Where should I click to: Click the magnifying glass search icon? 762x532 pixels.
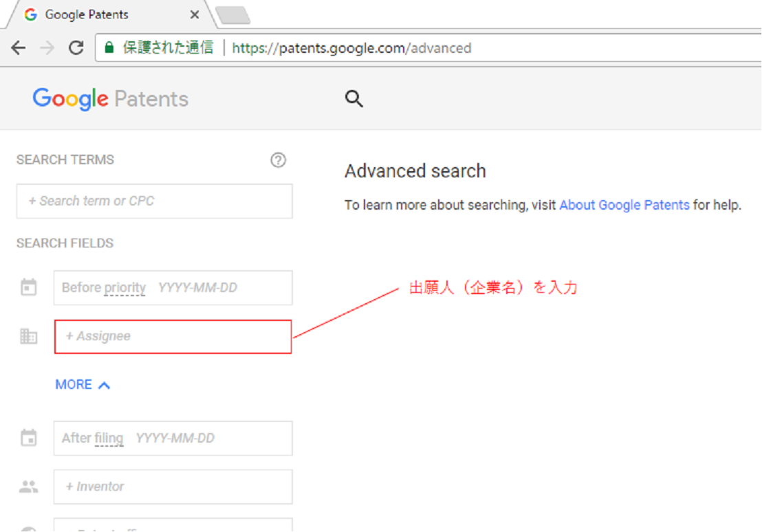(353, 98)
